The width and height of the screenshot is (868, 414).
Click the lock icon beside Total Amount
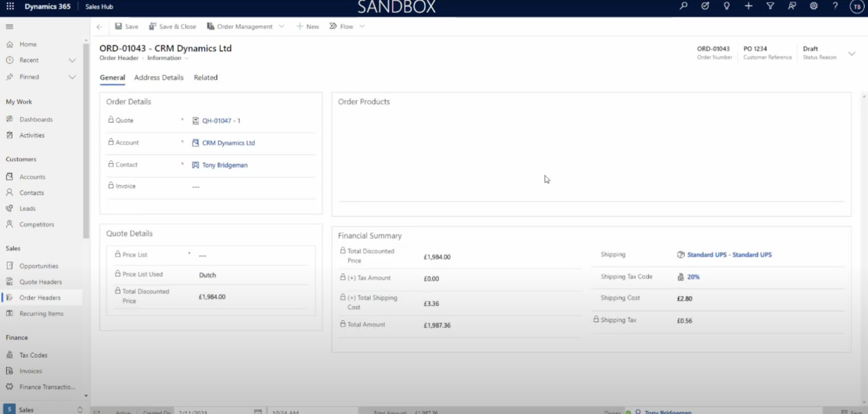tap(343, 324)
